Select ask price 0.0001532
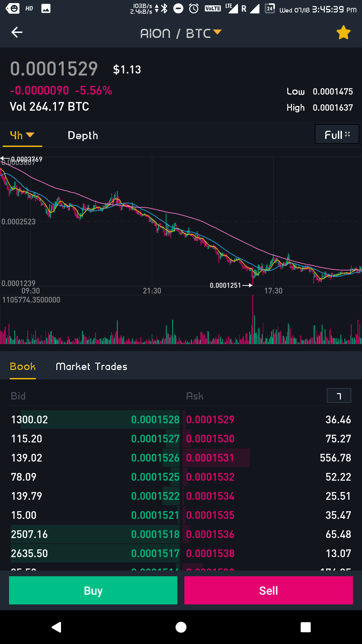The height and width of the screenshot is (644, 362). pos(210,477)
